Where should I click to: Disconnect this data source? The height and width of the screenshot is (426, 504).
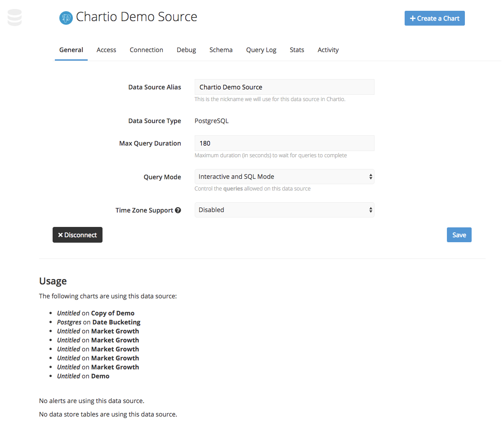point(77,235)
